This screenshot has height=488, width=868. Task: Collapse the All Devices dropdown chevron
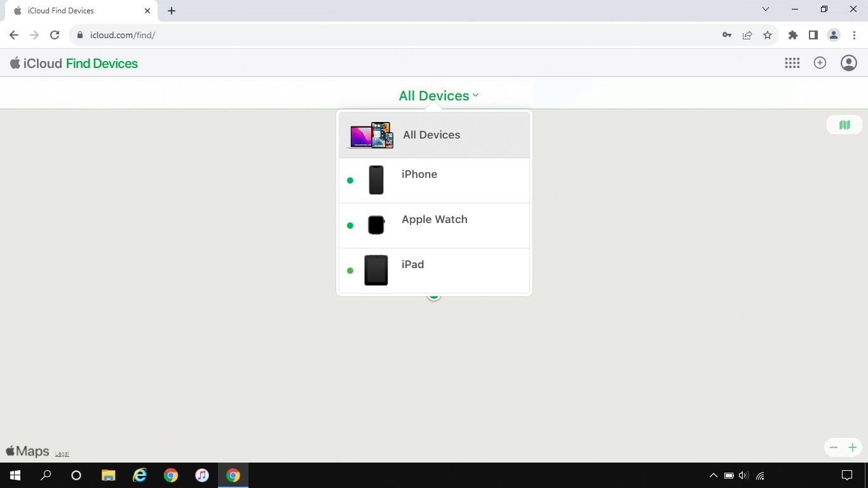click(475, 96)
